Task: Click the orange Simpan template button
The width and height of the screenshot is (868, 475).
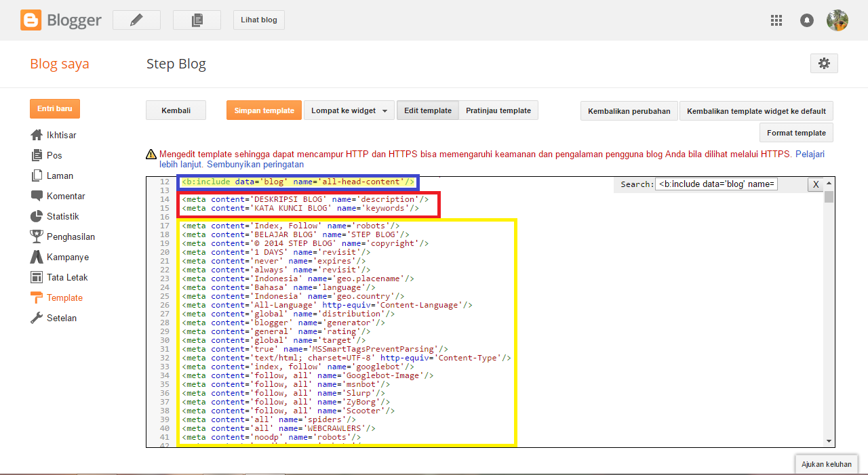Action: pyautogui.click(x=264, y=109)
